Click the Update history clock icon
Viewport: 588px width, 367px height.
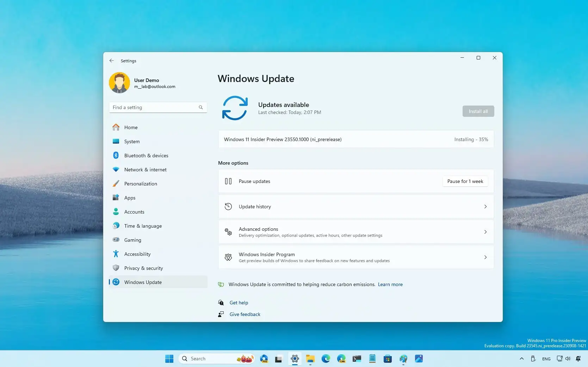click(x=228, y=207)
